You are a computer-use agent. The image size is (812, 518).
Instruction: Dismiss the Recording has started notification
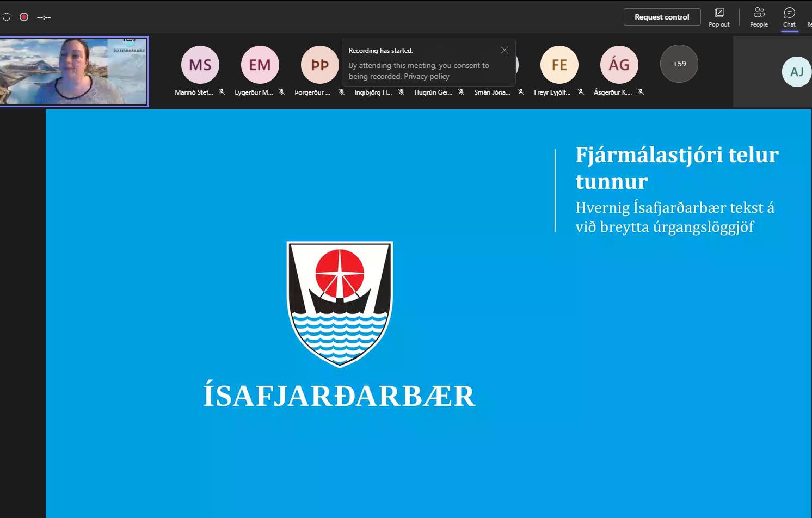coord(505,50)
